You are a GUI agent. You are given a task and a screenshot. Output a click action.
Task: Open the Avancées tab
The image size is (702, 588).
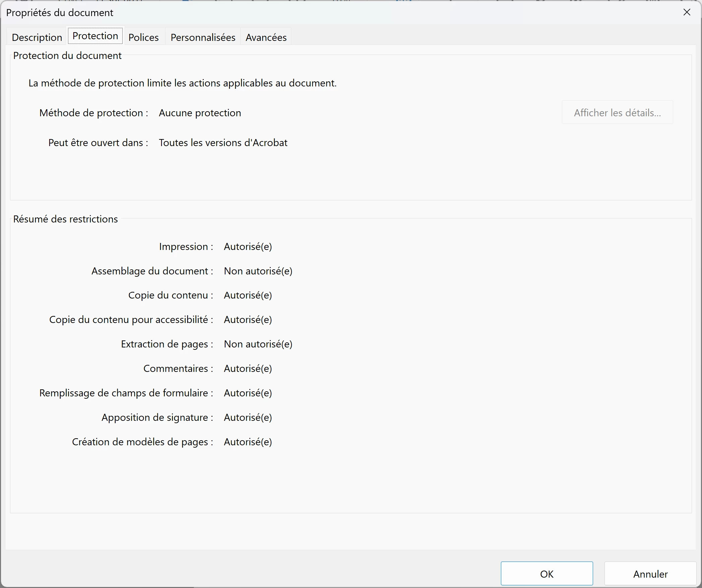click(266, 37)
